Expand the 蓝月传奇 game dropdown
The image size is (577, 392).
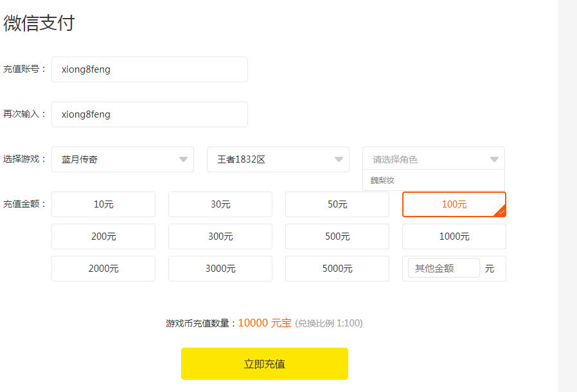pos(122,159)
